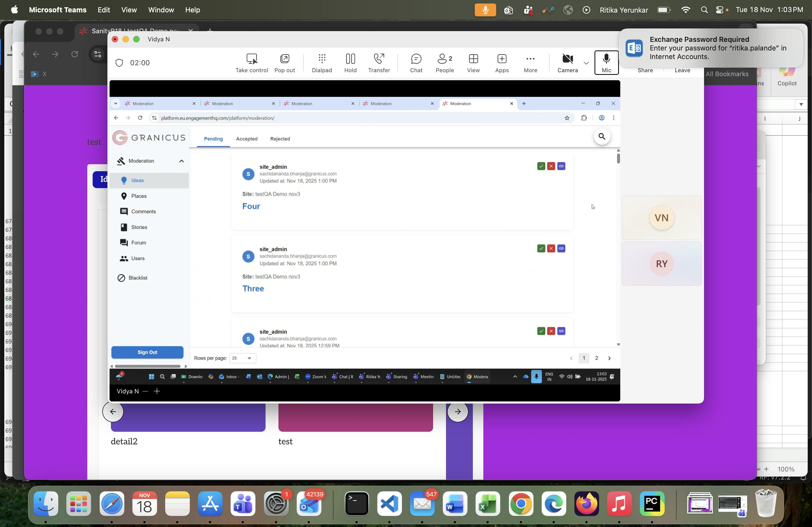Switch to the Accepted tab
This screenshot has width=812, height=527.
click(246, 139)
